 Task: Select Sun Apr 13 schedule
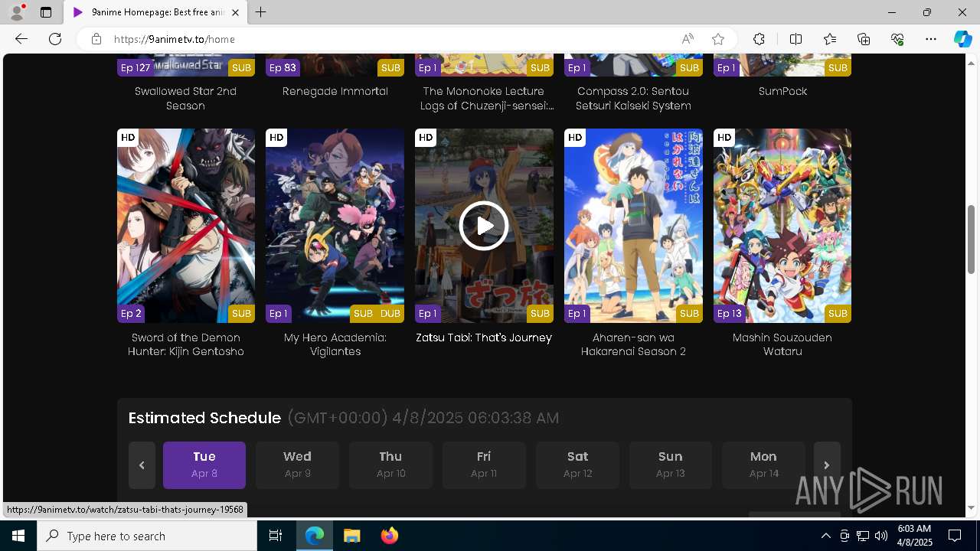[671, 465]
